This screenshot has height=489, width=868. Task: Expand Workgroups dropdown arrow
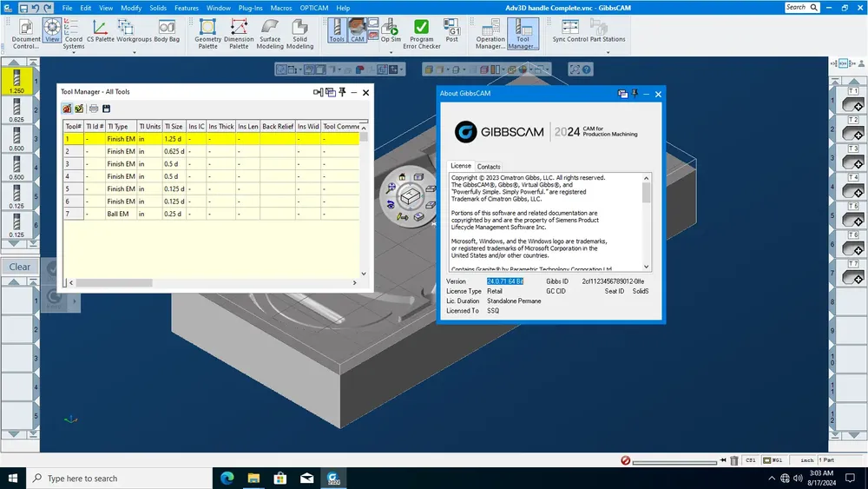134,53
